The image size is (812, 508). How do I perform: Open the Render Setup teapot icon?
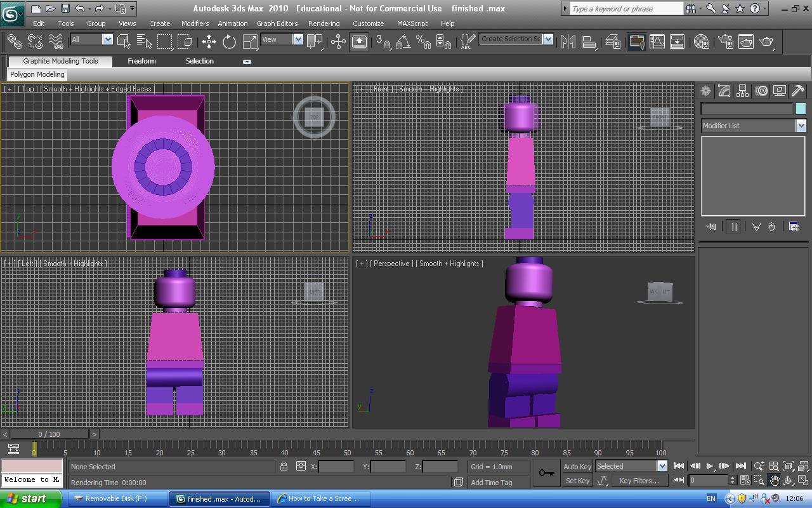[x=725, y=42]
